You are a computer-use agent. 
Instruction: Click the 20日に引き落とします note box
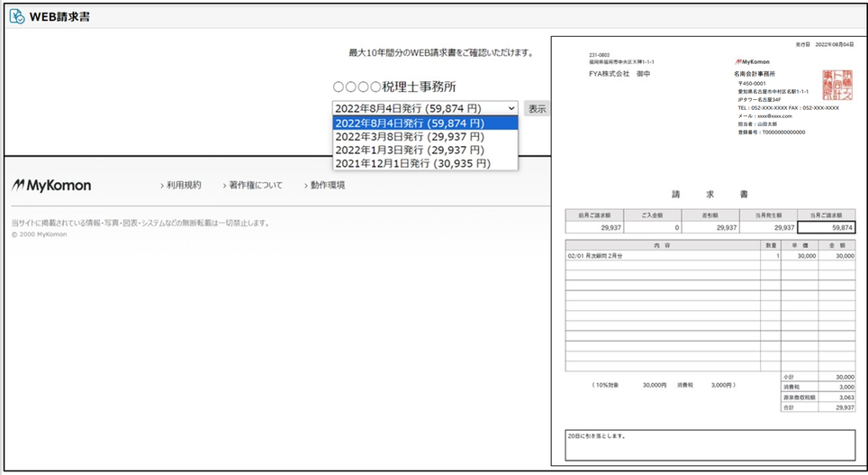pos(710,444)
